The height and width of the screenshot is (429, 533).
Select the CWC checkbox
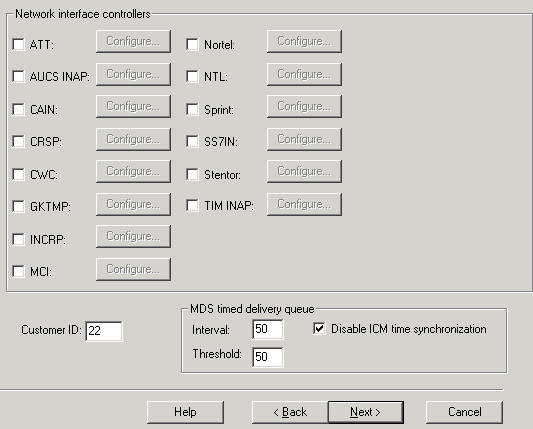18,174
